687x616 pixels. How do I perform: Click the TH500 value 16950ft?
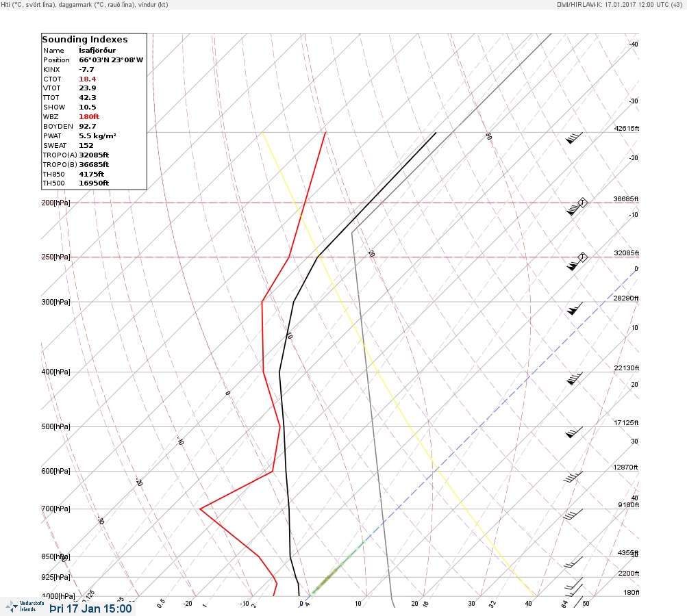coord(94,183)
